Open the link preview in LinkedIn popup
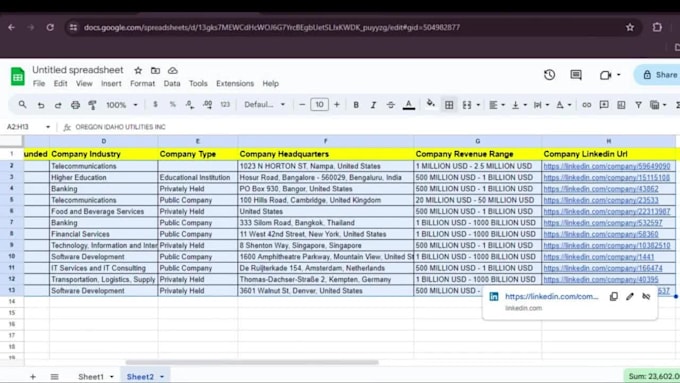680x383 pixels. pyautogui.click(x=552, y=296)
